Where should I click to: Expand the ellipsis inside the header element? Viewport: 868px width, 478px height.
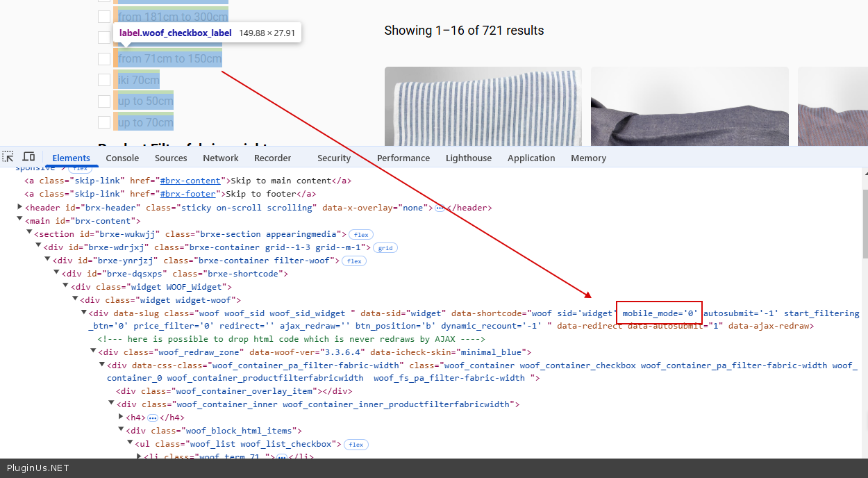click(x=440, y=208)
